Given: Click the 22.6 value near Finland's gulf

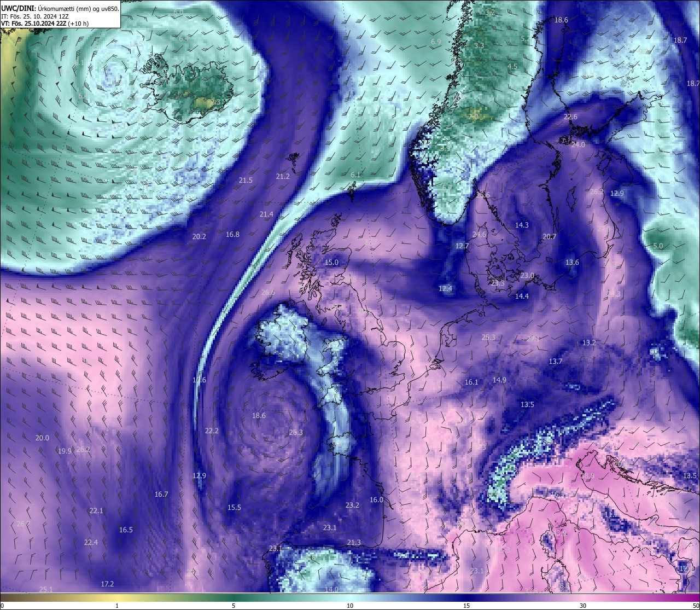Looking at the screenshot, I should [x=570, y=117].
